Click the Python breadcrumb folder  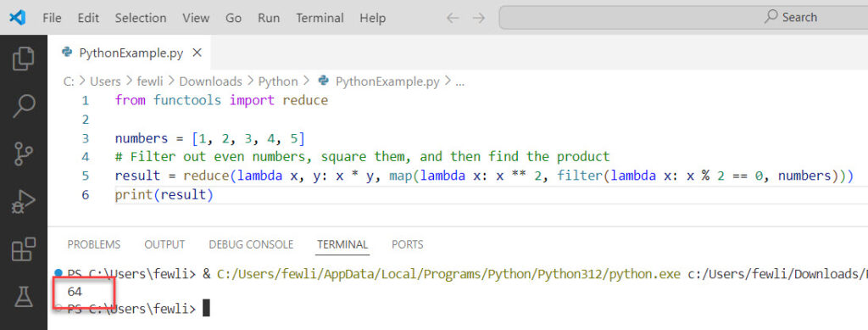click(278, 81)
